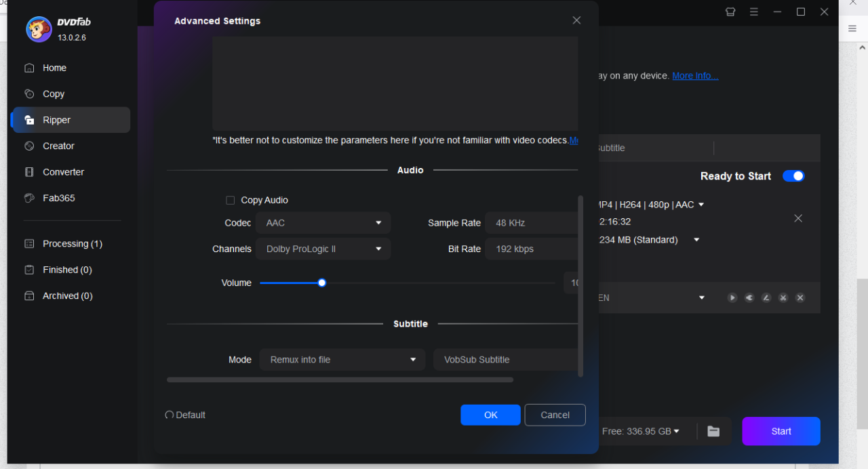Click the 2:16:32 duration text
868x469 pixels.
(x=614, y=222)
